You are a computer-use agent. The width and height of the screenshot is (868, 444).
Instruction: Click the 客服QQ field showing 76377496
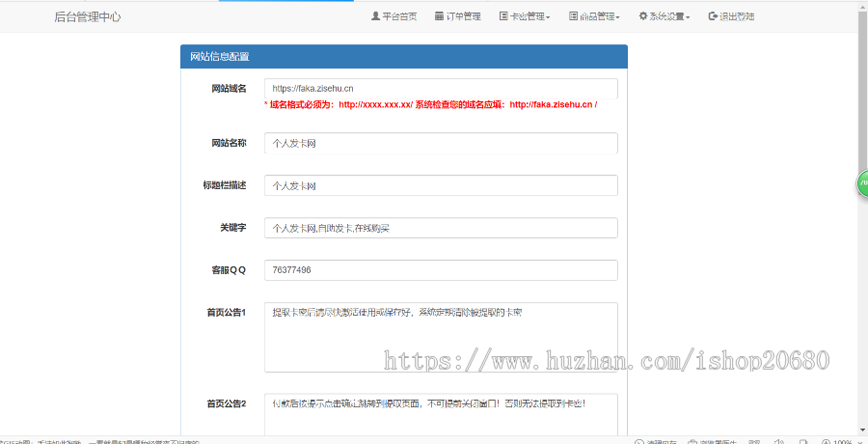point(441,270)
